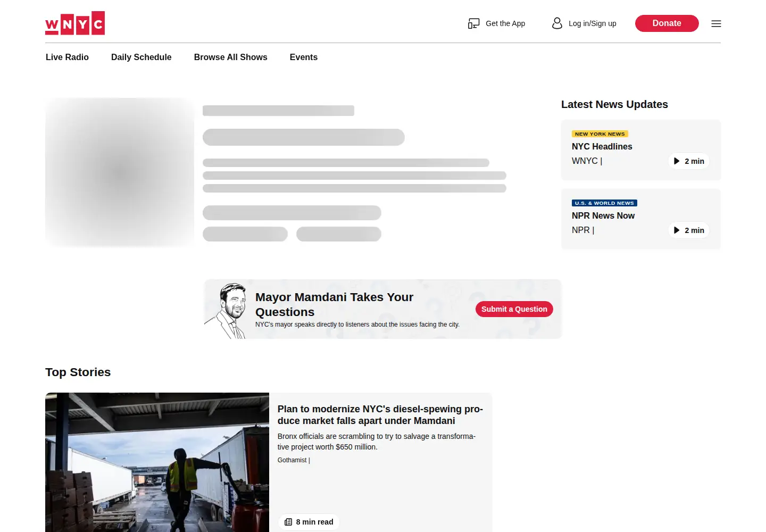Click the Bronx officials story summary

pos(376,442)
